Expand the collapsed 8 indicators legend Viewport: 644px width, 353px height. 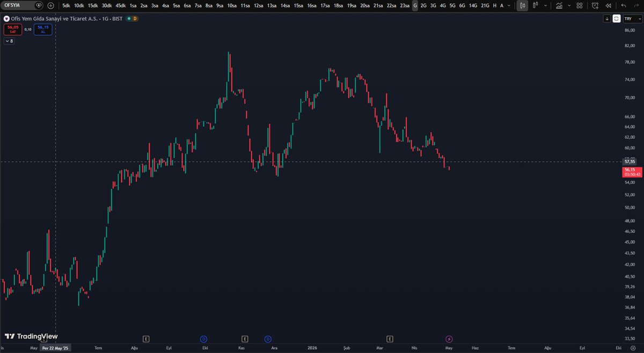[x=9, y=41]
